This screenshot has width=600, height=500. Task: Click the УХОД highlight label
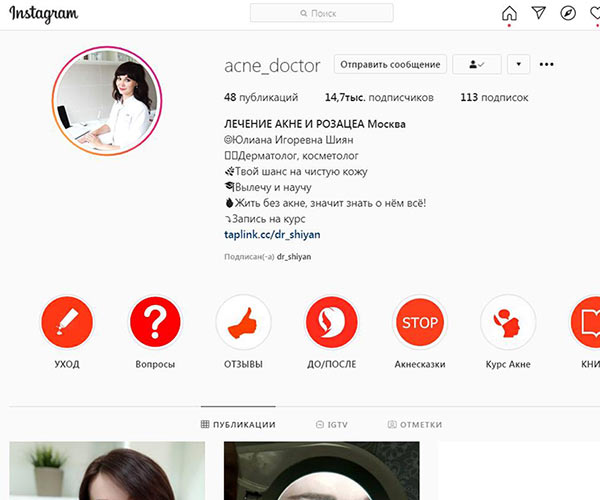(67, 364)
